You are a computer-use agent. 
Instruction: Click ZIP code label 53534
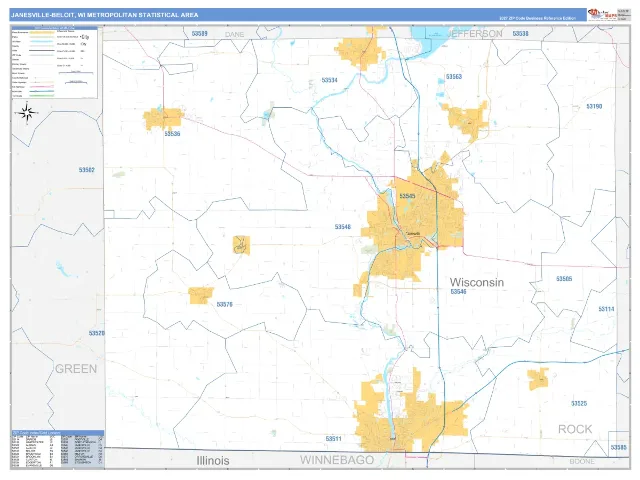tap(329, 80)
